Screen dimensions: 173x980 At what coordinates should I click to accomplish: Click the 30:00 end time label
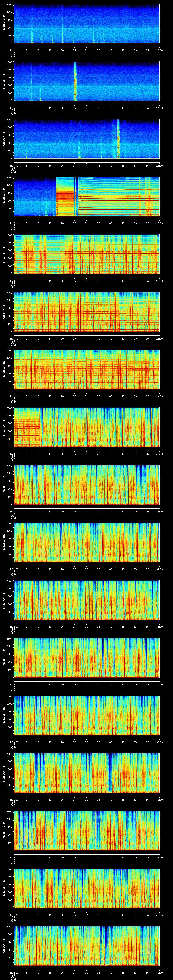[159, 454]
